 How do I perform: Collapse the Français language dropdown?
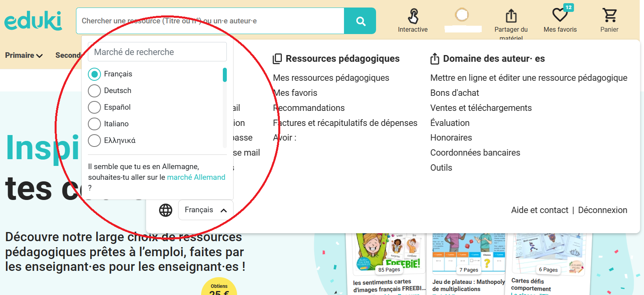(x=206, y=210)
